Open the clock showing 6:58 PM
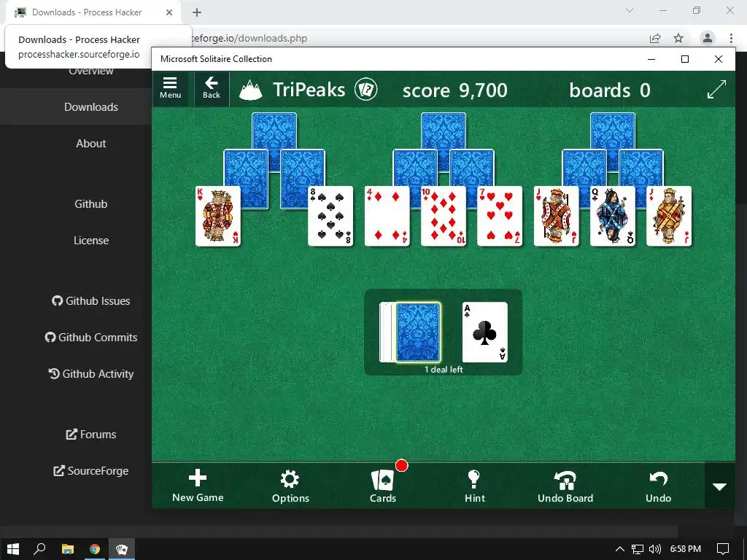Image resolution: width=747 pixels, height=560 pixels. click(x=685, y=549)
